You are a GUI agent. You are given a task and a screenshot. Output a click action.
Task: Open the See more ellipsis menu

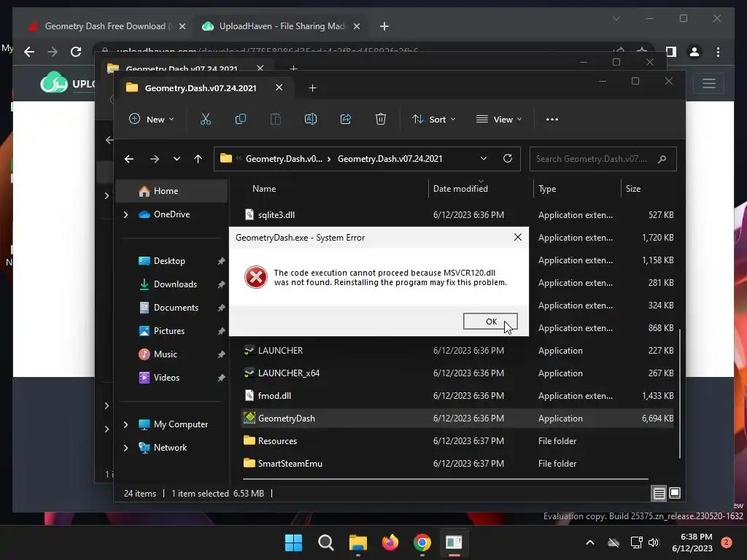552,119
